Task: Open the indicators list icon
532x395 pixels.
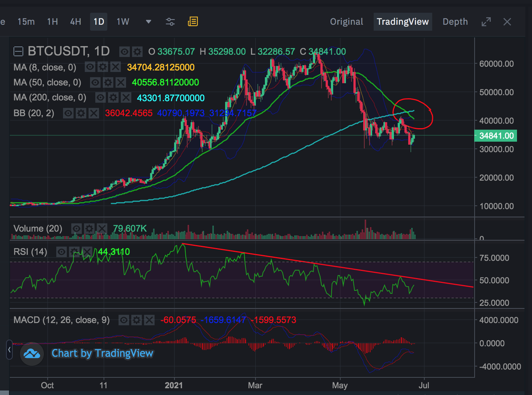Action: (193, 22)
